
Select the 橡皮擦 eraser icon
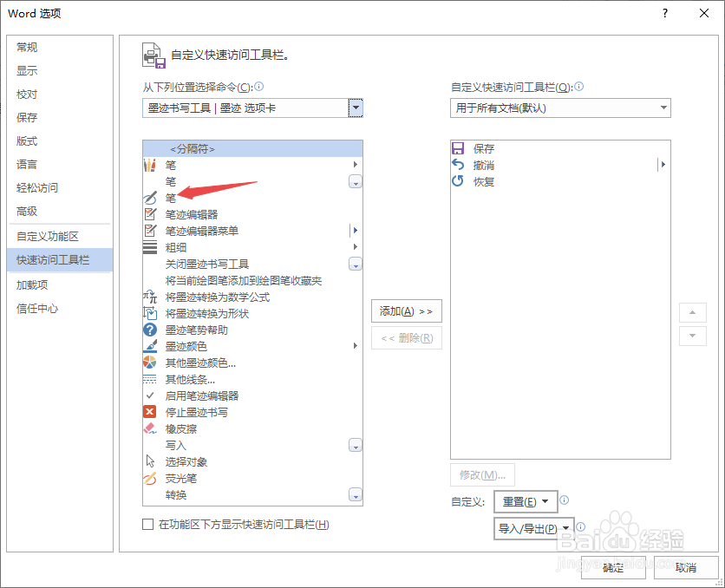[x=150, y=428]
